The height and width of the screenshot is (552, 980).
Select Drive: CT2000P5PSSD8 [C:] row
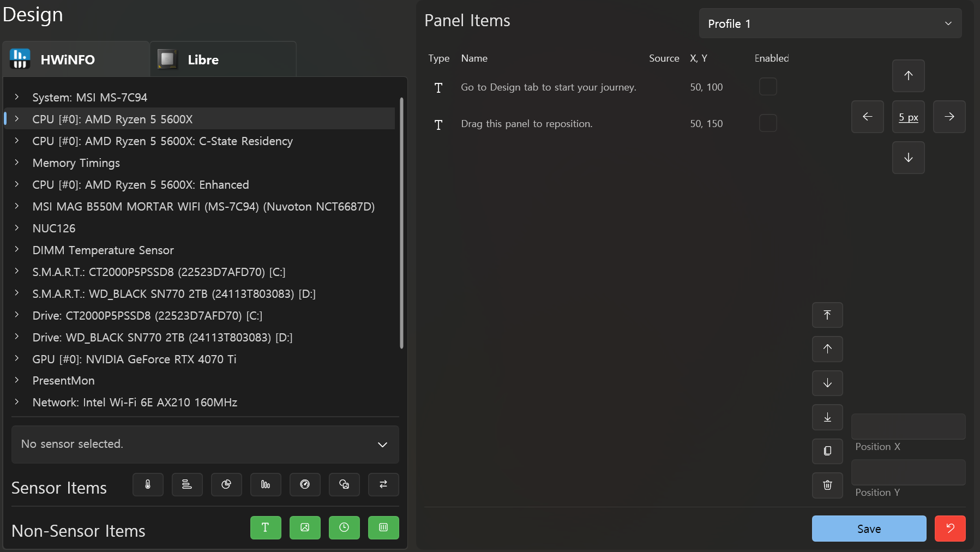coord(200,315)
